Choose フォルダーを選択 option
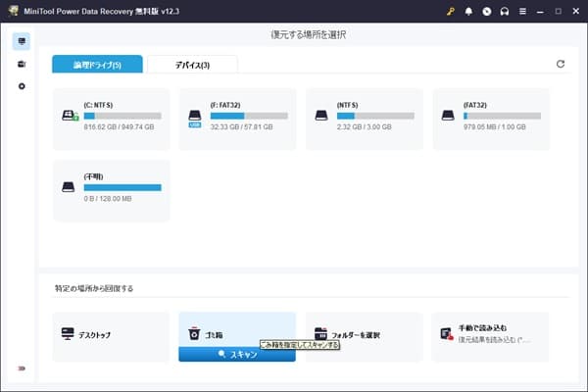Viewport: 588px width, 392px height. (365, 336)
